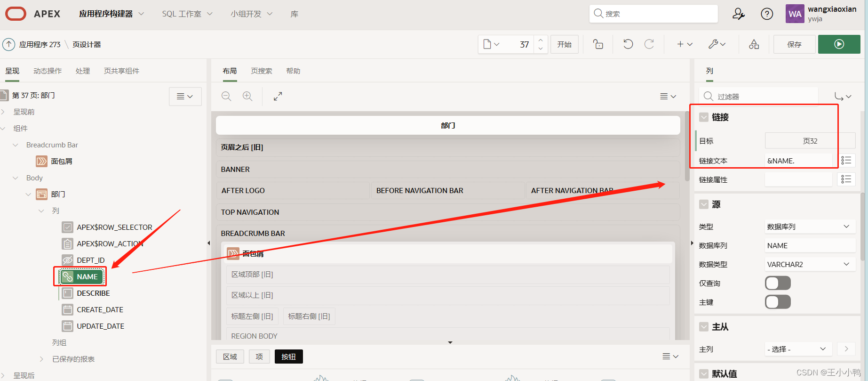Click the CREATE_DATE column date icon

point(68,309)
